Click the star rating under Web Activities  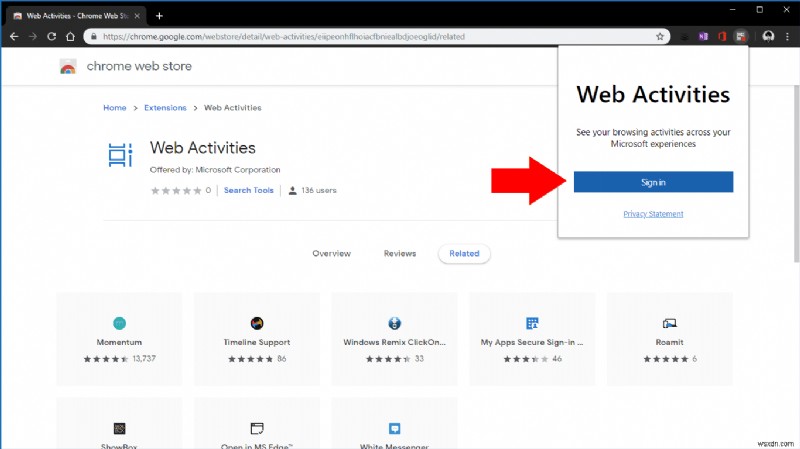coord(176,191)
